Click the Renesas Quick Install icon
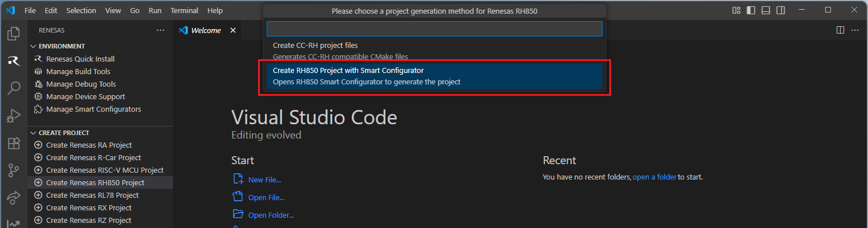Screen dimensions: 868x228 tap(38, 59)
